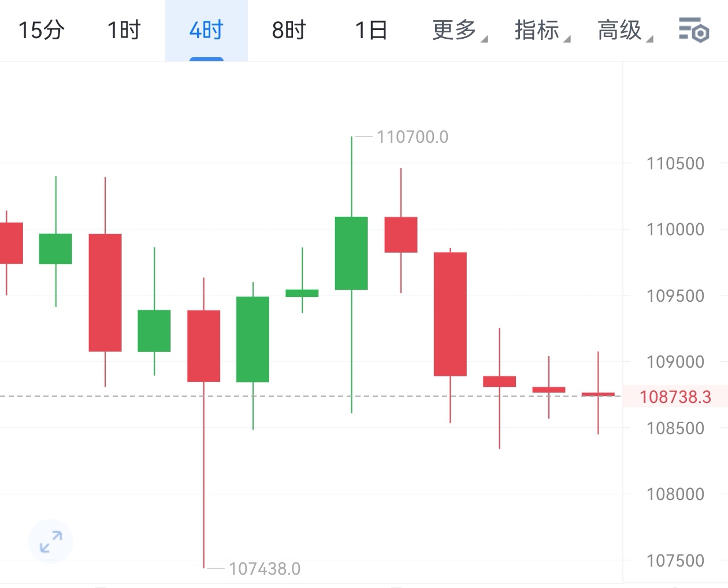The width and height of the screenshot is (728, 588).
Task: Tap the large red candle below 110000
Action: tap(450, 314)
